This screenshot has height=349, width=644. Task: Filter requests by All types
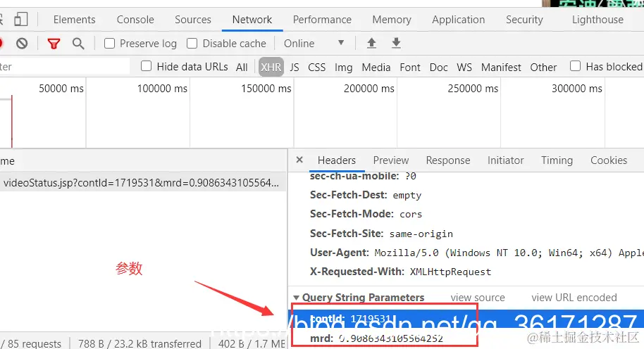tap(242, 68)
